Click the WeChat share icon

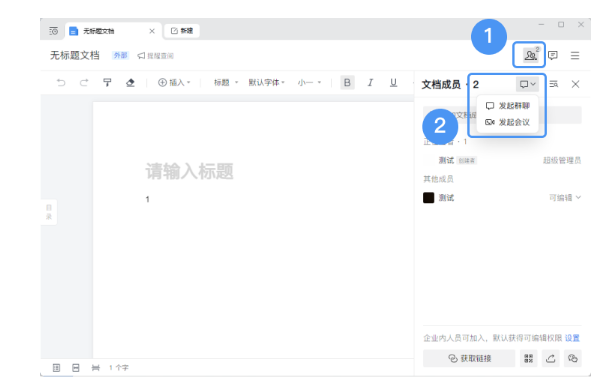[x=573, y=358]
